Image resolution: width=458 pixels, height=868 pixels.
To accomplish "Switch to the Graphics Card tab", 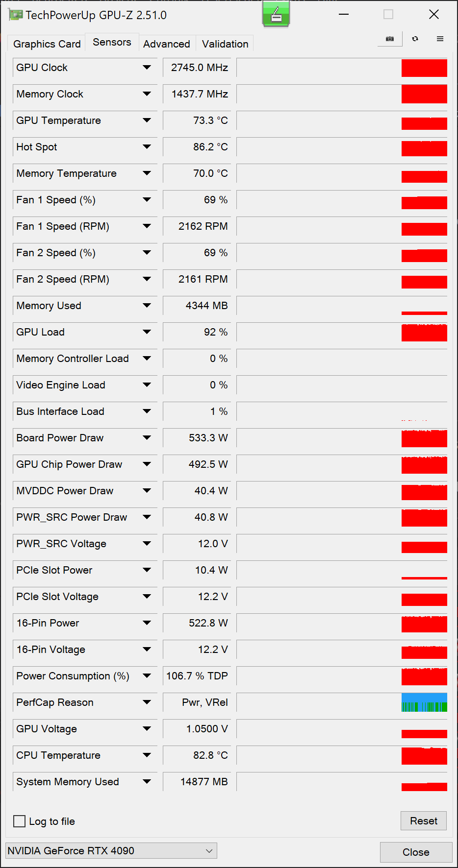I will coord(47,44).
